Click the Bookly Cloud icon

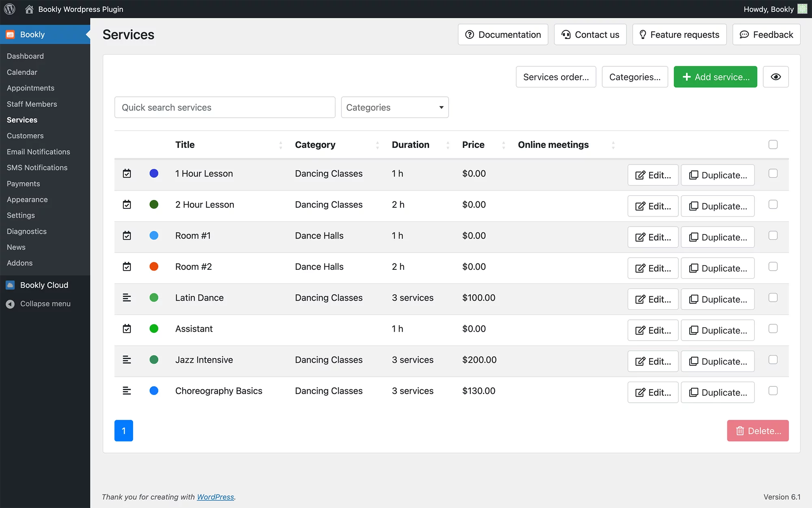tap(11, 285)
